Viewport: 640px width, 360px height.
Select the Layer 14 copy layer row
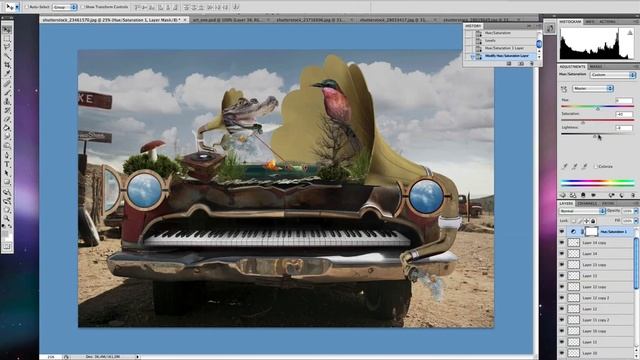coord(596,242)
